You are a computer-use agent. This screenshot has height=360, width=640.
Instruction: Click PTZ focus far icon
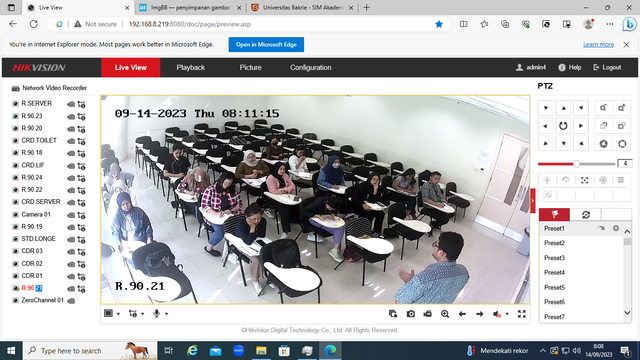[x=621, y=126]
